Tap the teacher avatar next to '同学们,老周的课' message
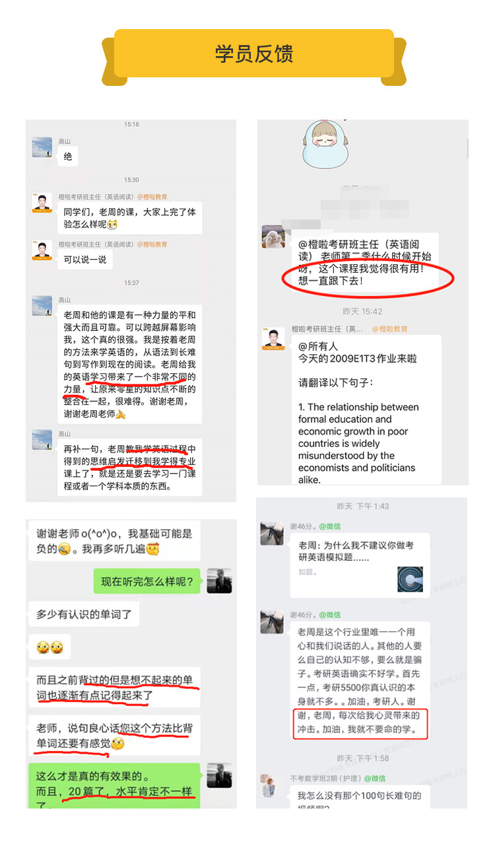Image resolution: width=495 pixels, height=868 pixels. [42, 202]
